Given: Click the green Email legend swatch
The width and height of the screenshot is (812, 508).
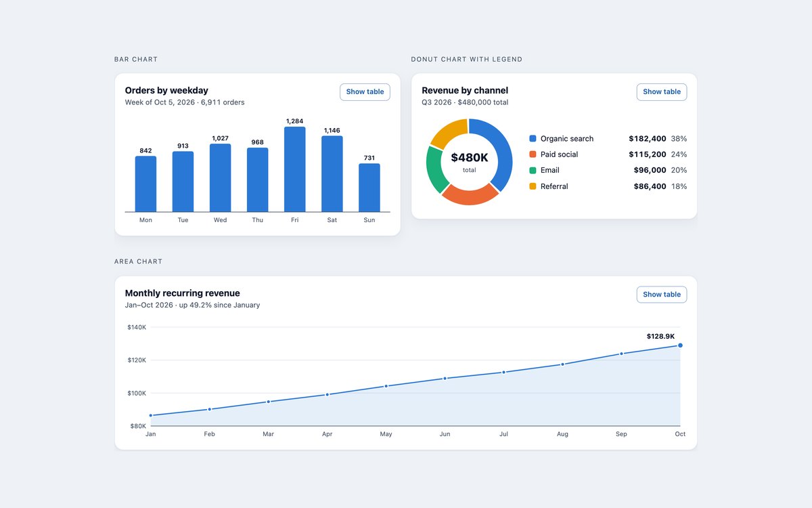Looking at the screenshot, I should pos(533,171).
